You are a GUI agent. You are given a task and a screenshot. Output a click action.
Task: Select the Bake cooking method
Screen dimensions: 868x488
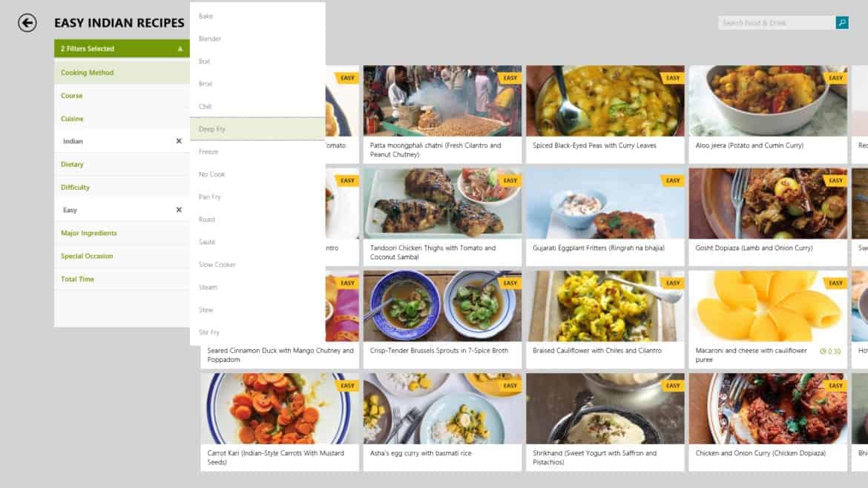tap(257, 16)
